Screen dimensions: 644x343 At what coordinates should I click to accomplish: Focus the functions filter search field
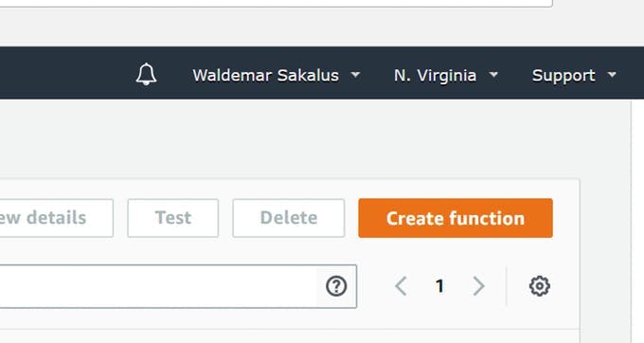coord(158,286)
